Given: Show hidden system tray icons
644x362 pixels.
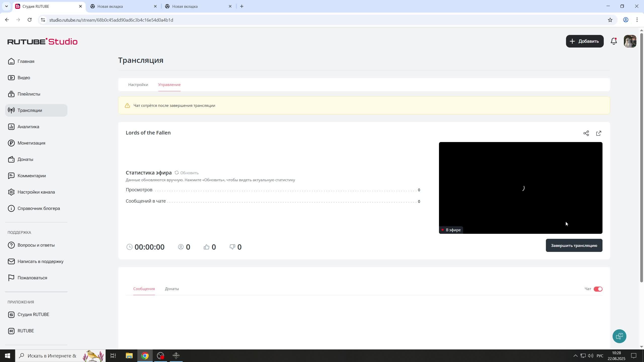Looking at the screenshot, I should click(575, 356).
